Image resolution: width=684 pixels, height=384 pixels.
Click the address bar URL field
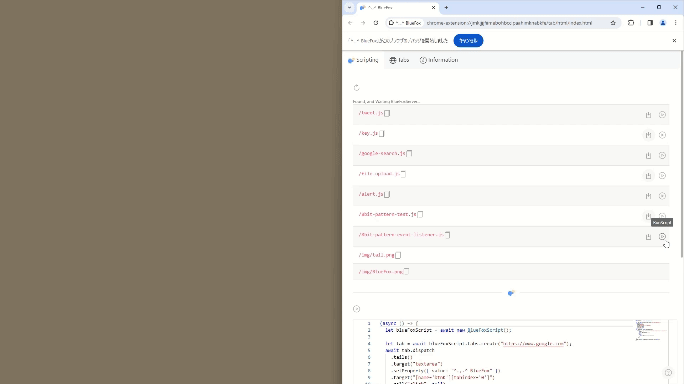[509, 23]
